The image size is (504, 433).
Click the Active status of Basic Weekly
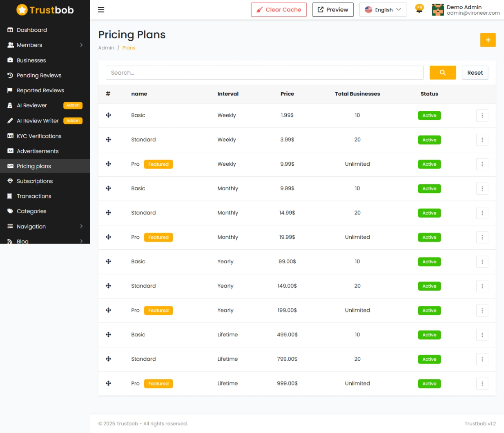[x=429, y=115]
